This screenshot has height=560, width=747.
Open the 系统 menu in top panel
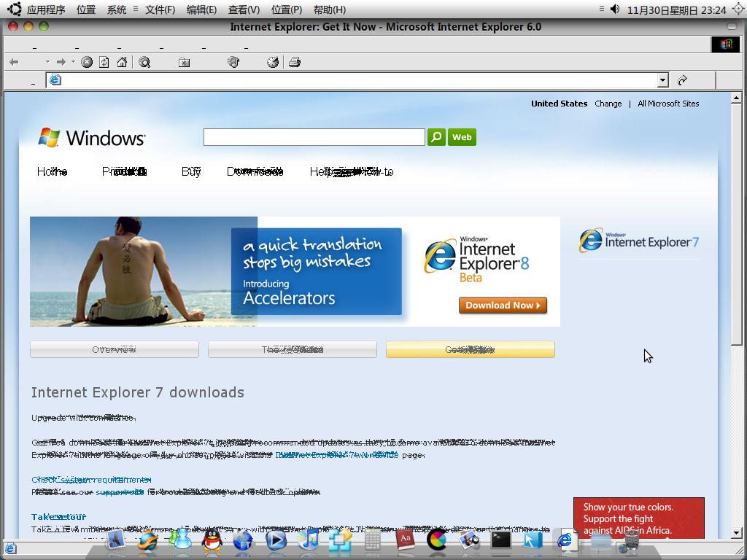pyautogui.click(x=116, y=9)
